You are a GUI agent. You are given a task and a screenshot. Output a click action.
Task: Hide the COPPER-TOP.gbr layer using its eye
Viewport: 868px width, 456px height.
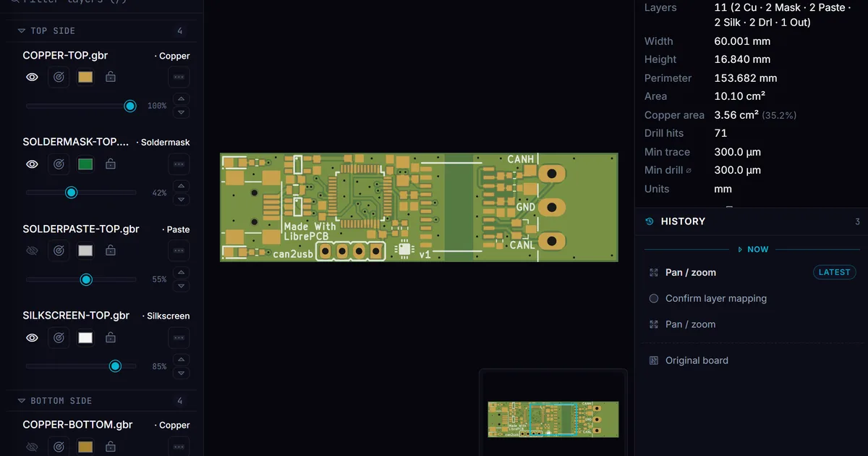pos(32,77)
